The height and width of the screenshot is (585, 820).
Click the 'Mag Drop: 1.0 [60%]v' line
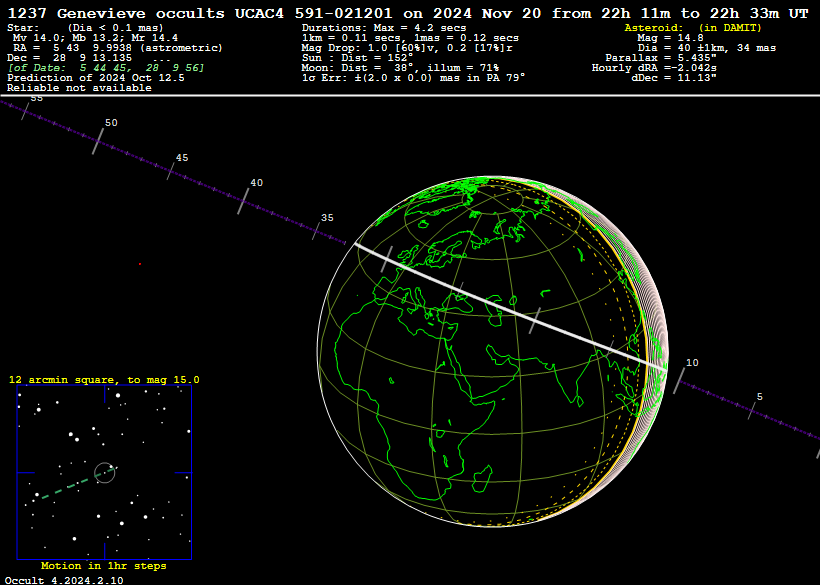pos(407,48)
